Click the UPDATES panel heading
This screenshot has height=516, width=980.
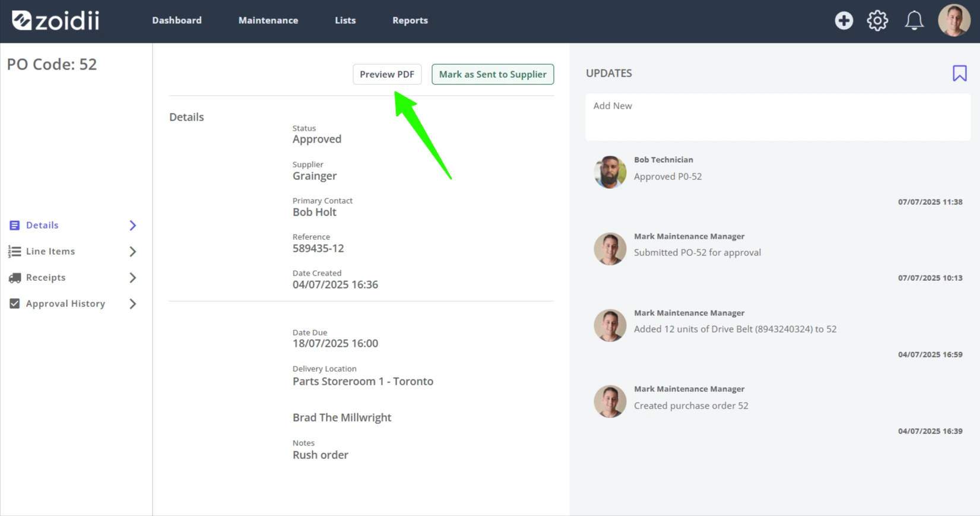tap(609, 73)
